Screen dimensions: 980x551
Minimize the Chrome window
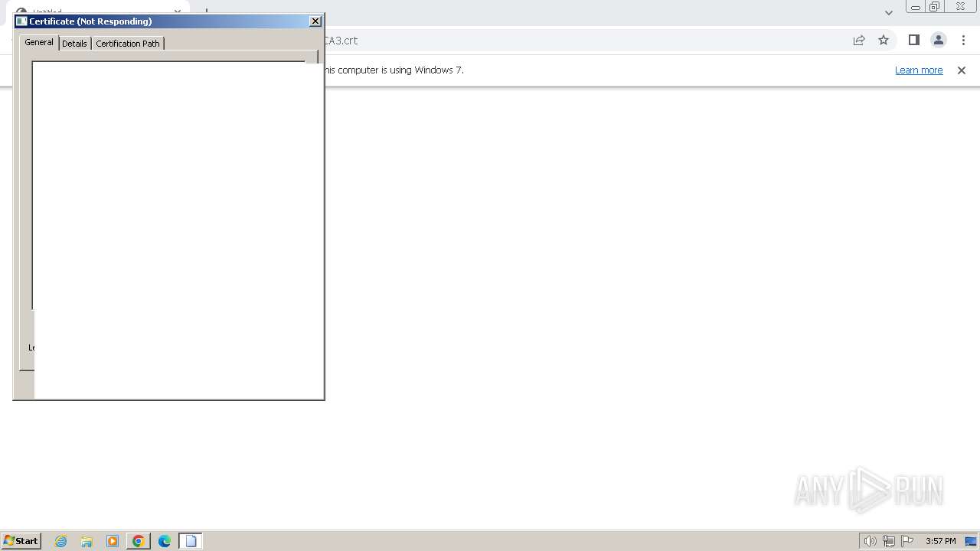pos(915,7)
